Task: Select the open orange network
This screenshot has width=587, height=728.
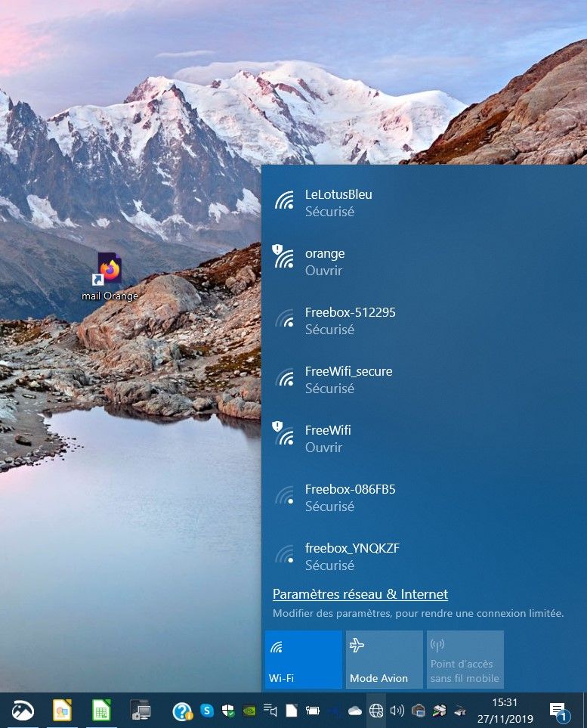Action: [x=325, y=262]
